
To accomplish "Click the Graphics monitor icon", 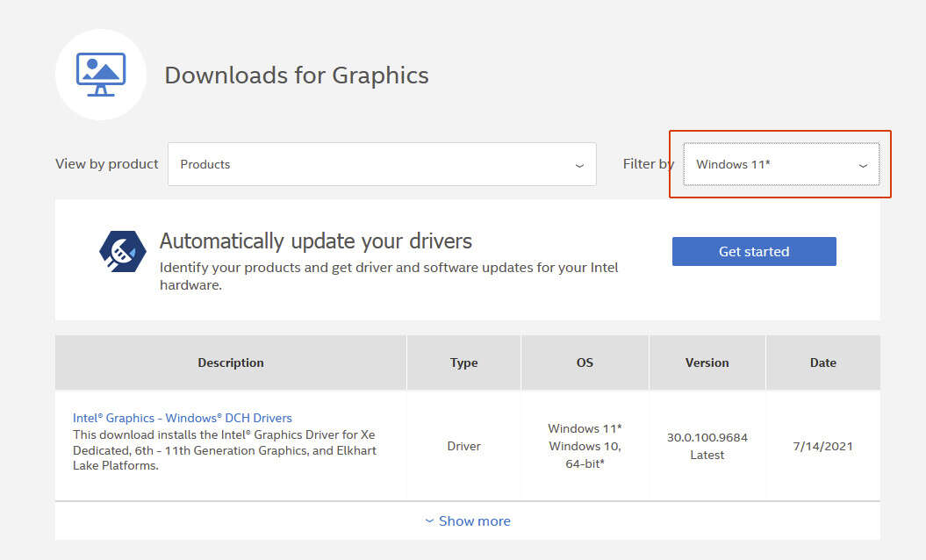I will tap(100, 75).
